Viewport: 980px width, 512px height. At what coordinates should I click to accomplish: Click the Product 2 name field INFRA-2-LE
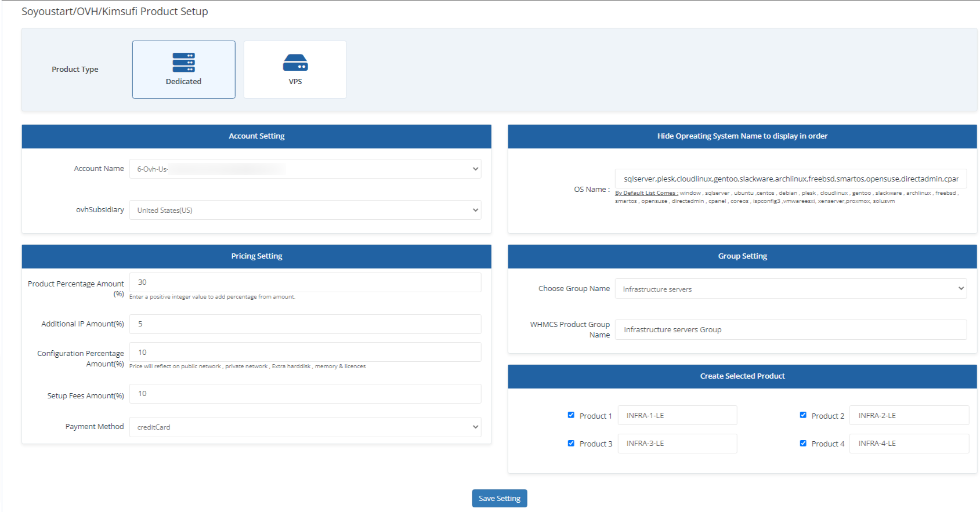coord(909,415)
